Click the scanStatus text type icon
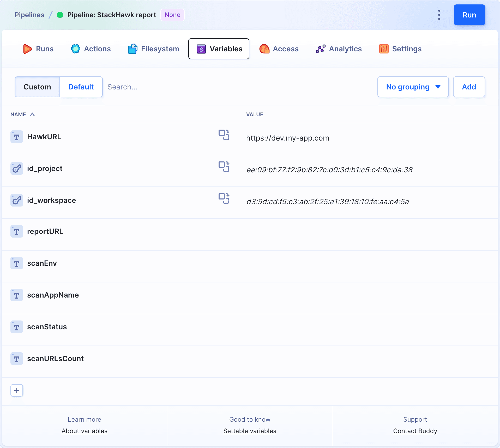 coord(17,327)
